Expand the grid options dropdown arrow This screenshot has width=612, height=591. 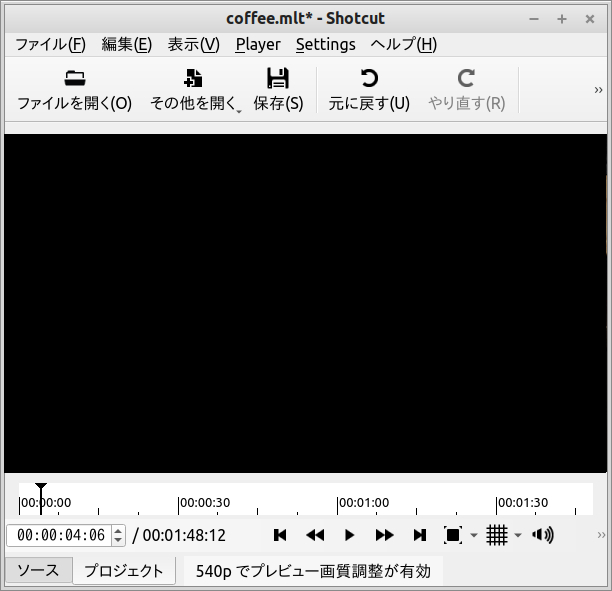point(518,537)
